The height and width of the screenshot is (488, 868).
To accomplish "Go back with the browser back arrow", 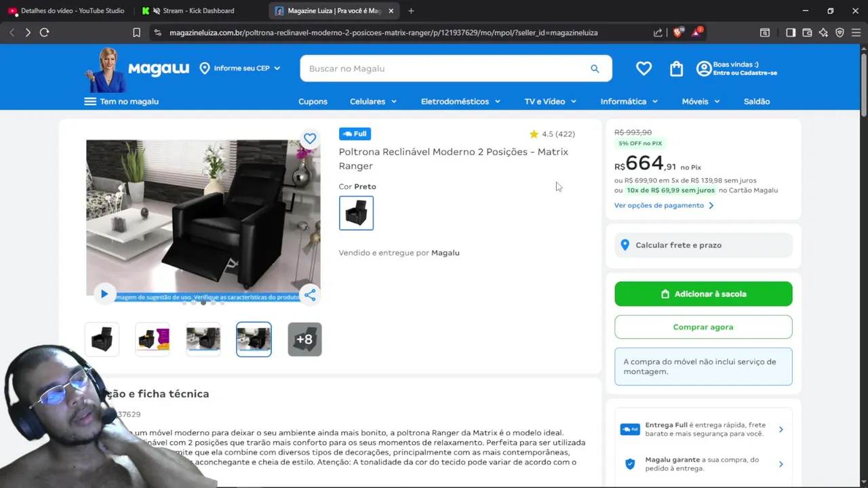I will click(x=12, y=33).
